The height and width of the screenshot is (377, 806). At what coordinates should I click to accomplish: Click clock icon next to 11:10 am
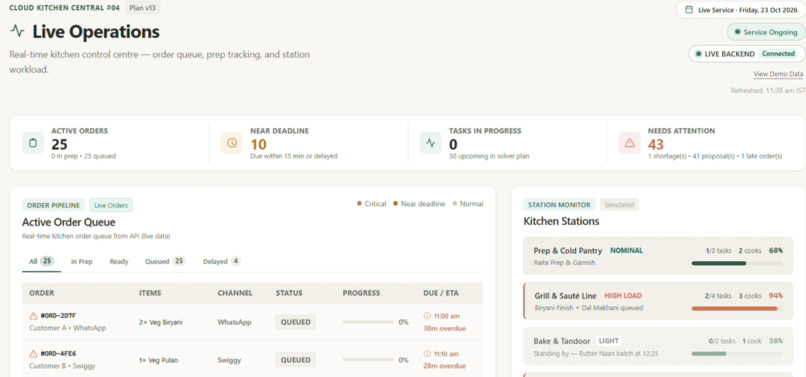tap(427, 354)
